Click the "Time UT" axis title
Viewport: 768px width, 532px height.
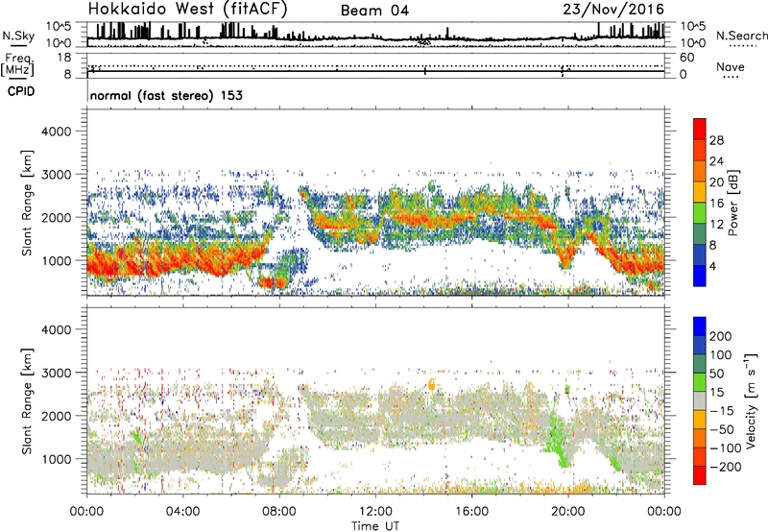click(x=375, y=525)
